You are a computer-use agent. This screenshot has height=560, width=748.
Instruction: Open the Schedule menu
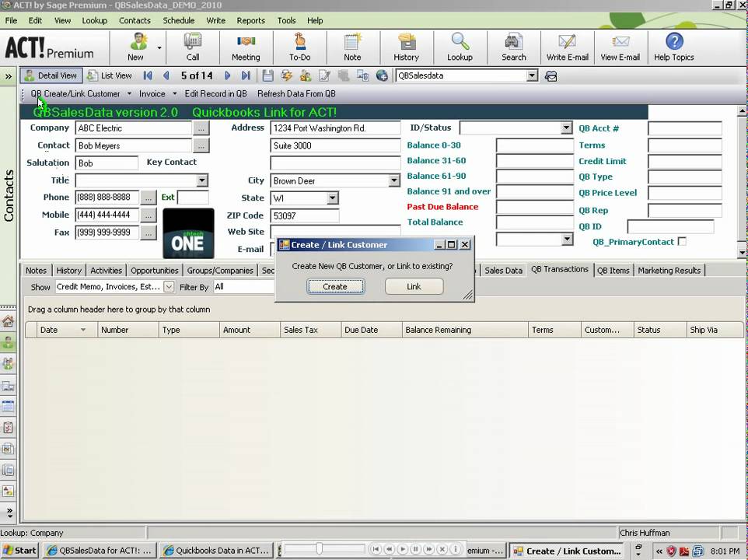(178, 20)
